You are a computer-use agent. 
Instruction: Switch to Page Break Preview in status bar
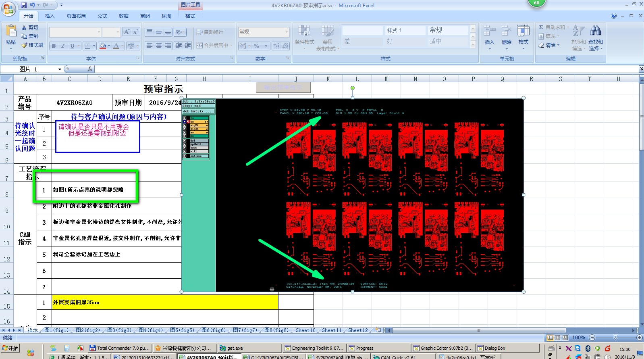[x=565, y=338]
